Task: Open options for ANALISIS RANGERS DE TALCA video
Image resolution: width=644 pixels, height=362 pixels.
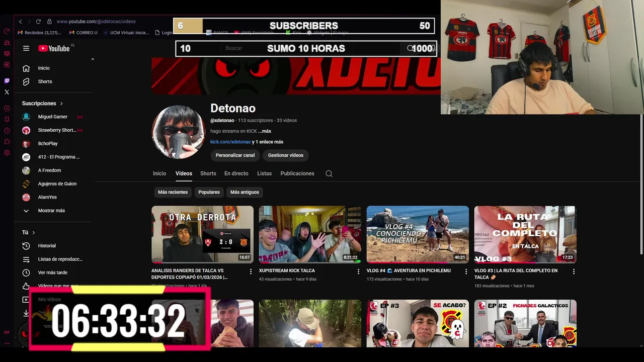Action: click(251, 271)
